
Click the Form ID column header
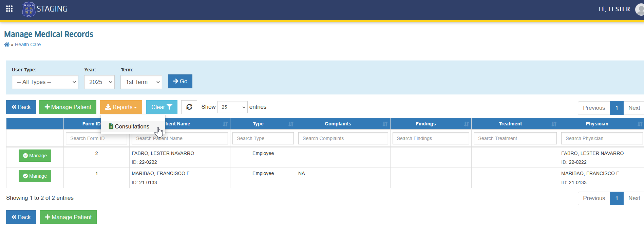91,124
